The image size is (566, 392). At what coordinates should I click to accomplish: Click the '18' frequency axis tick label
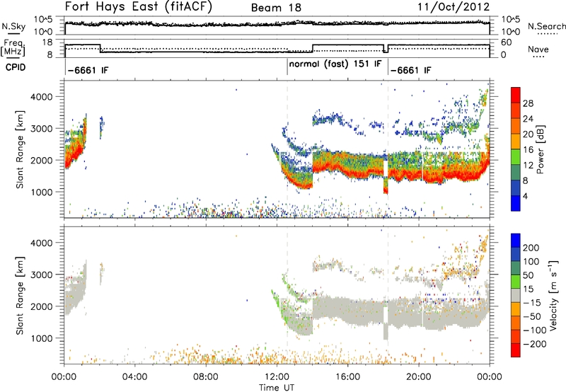coord(47,42)
